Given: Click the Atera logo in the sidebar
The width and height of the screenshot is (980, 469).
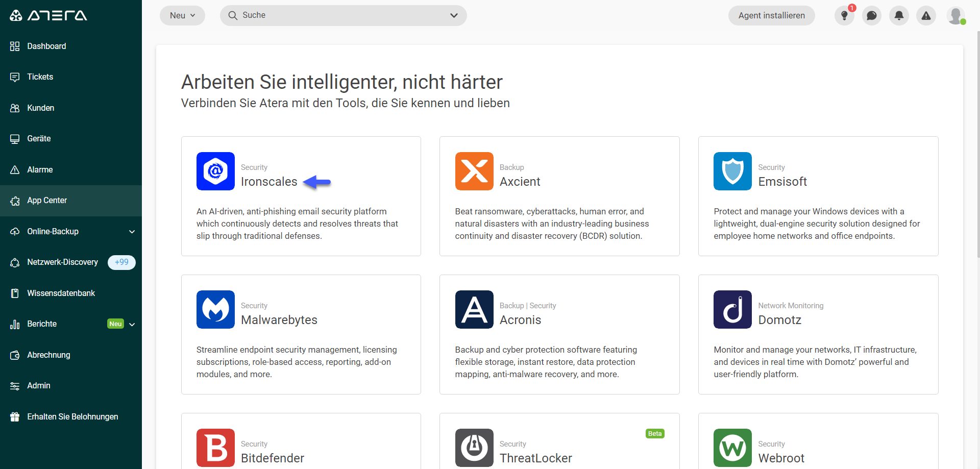Looking at the screenshot, I should (48, 15).
